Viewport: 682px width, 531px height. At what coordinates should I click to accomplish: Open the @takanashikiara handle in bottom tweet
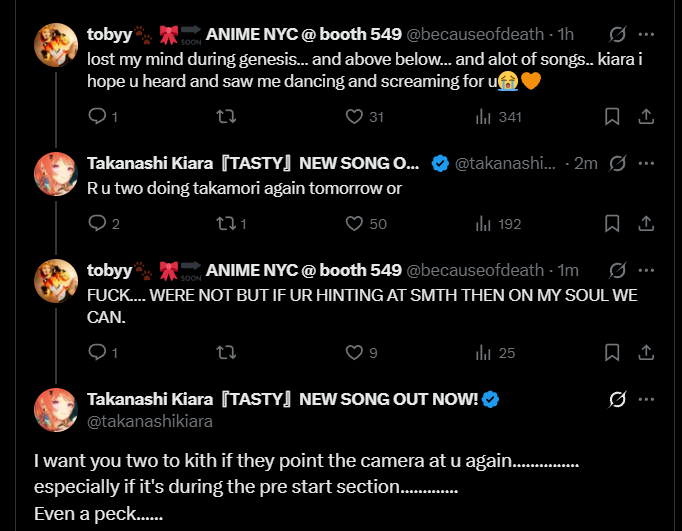(x=150, y=422)
